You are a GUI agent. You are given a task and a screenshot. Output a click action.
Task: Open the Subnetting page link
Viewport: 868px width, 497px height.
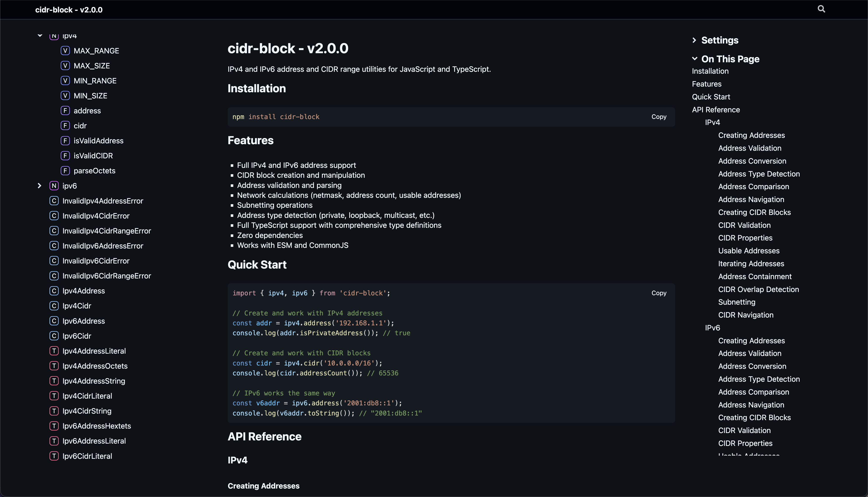pyautogui.click(x=737, y=302)
